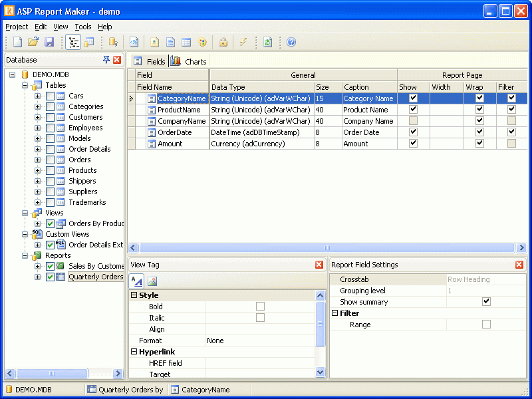Collapse the DEMO.MDB tree node

pos(13,74)
